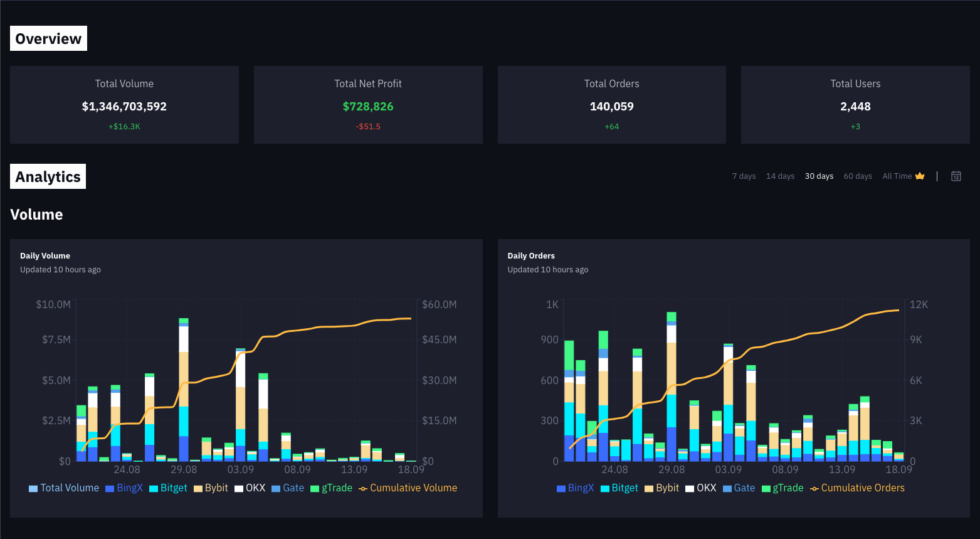
Task: Toggle Bybit series in Daily Orders legend
Action: click(661, 488)
